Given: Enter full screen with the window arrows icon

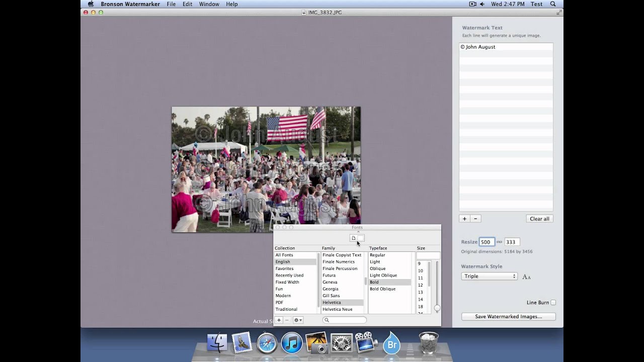Looking at the screenshot, I should [559, 12].
